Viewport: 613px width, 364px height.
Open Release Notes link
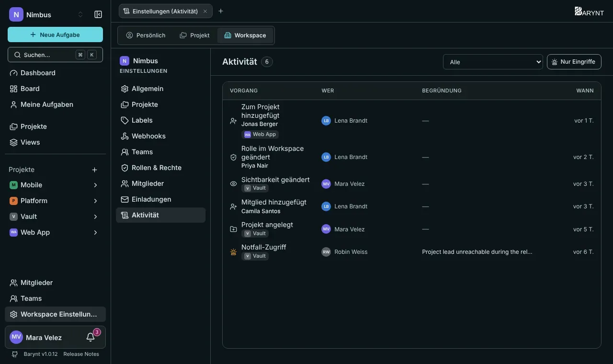point(81,354)
